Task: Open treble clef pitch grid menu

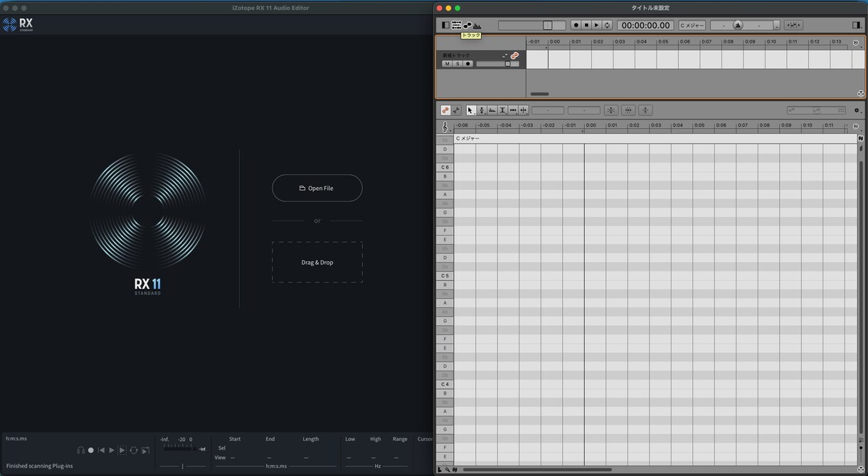Action: click(x=445, y=127)
